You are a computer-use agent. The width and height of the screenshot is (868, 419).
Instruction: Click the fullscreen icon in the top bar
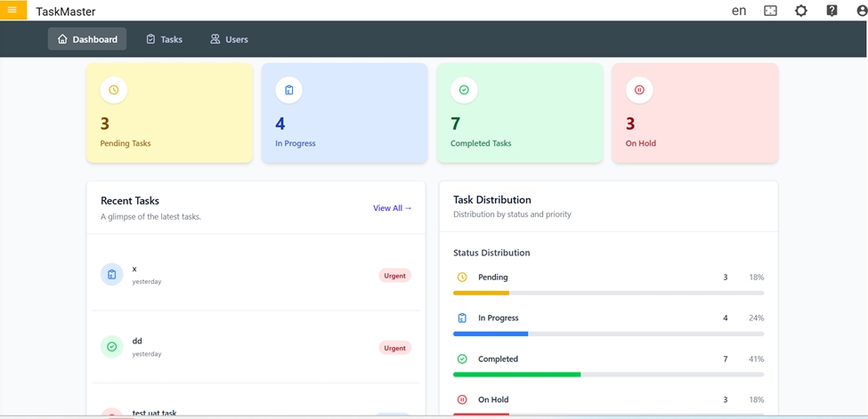pos(770,11)
